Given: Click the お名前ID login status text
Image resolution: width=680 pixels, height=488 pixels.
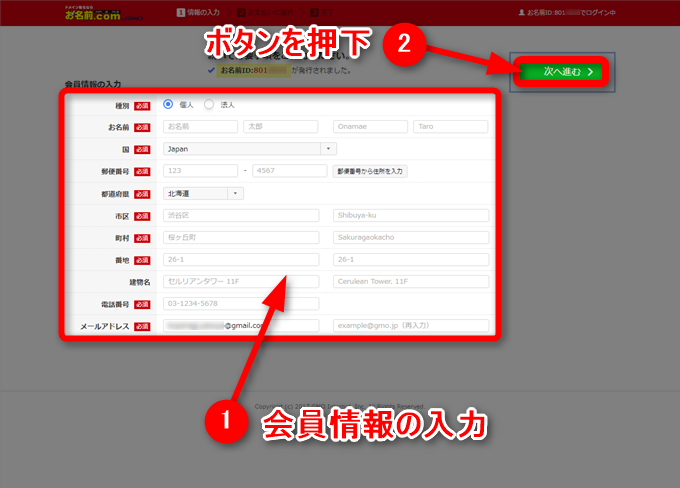Looking at the screenshot, I should coord(571,13).
